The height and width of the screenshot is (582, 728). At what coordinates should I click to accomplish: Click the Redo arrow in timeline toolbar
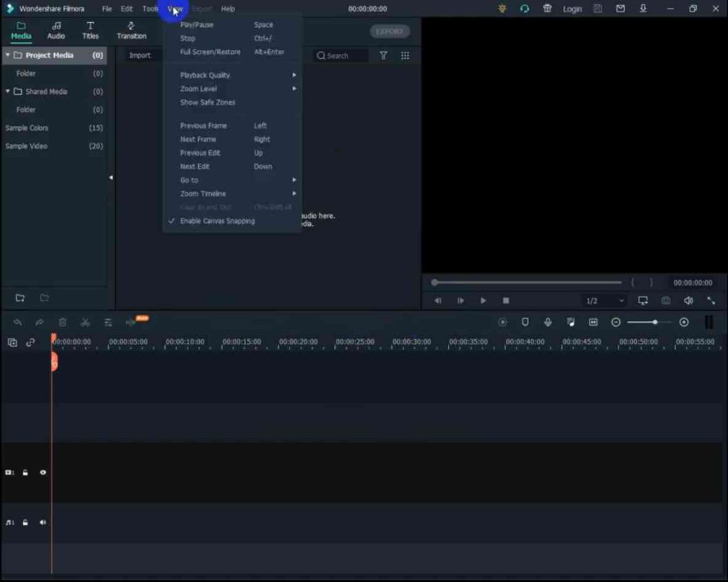40,322
